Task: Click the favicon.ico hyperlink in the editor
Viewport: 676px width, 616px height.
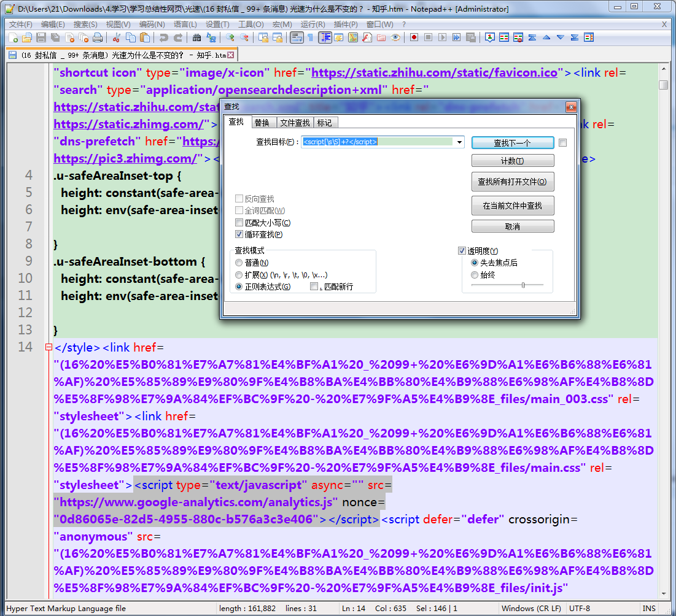Action: 435,73
